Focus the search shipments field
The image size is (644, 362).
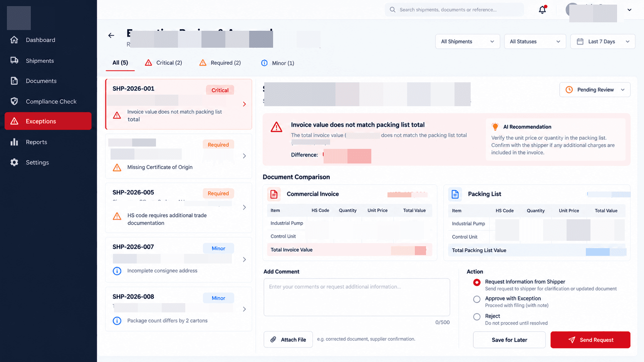click(454, 10)
